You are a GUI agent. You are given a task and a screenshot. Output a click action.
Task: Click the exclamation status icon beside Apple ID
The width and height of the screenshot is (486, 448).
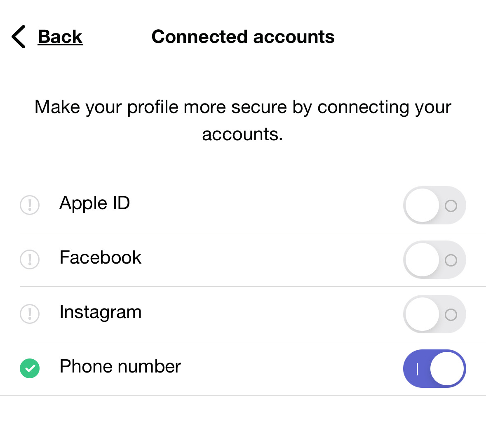30,205
